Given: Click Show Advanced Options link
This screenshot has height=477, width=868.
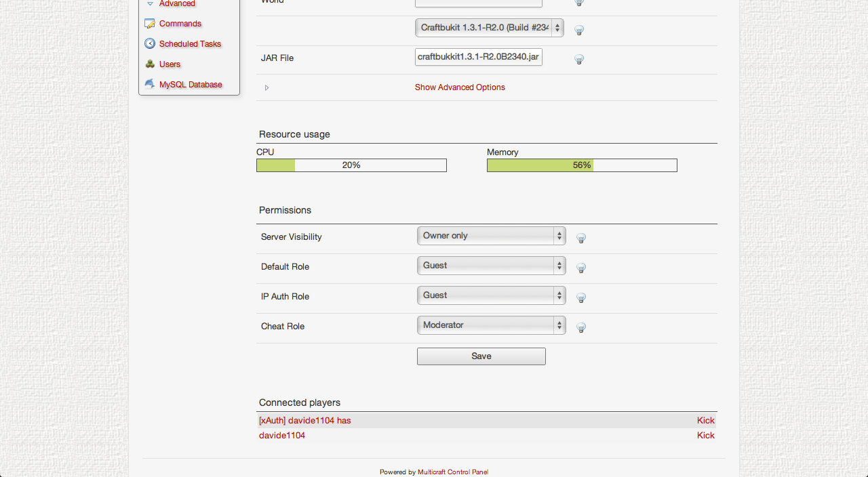Looking at the screenshot, I should click(460, 87).
